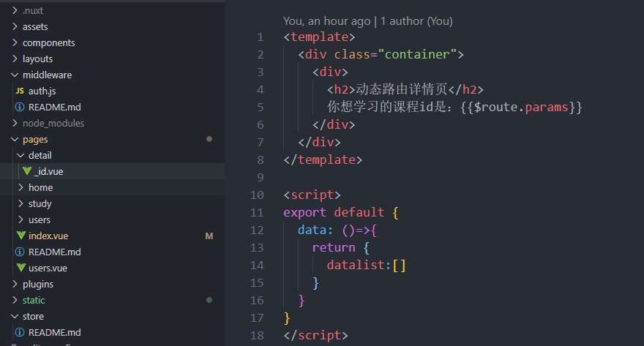Select the middleware folder name

48,75
